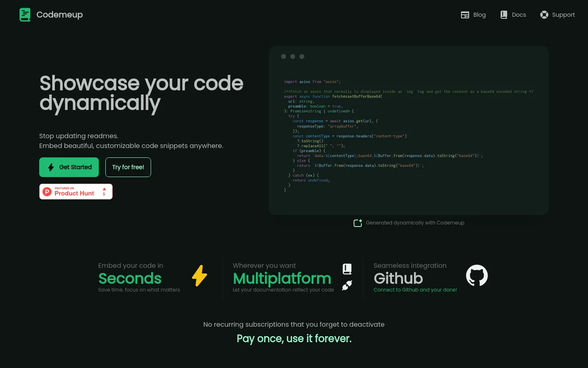Click the Seconds heading
The image size is (588, 368).
130,278
